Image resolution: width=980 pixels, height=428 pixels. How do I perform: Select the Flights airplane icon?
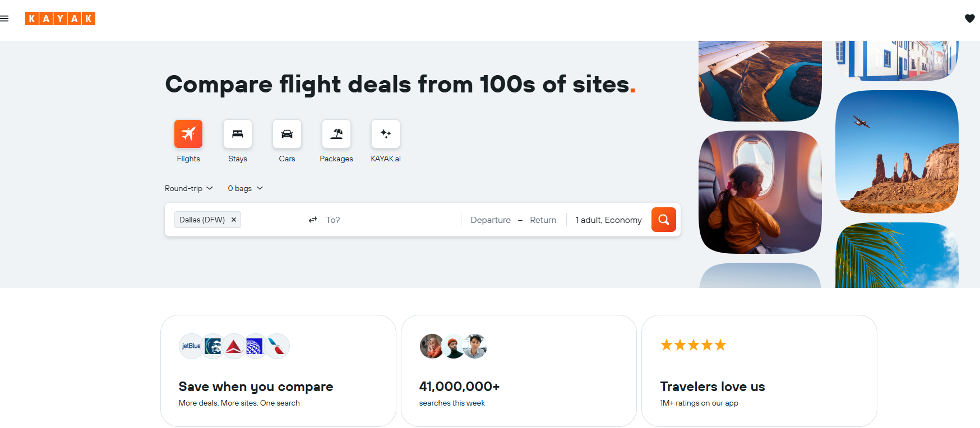(x=188, y=134)
